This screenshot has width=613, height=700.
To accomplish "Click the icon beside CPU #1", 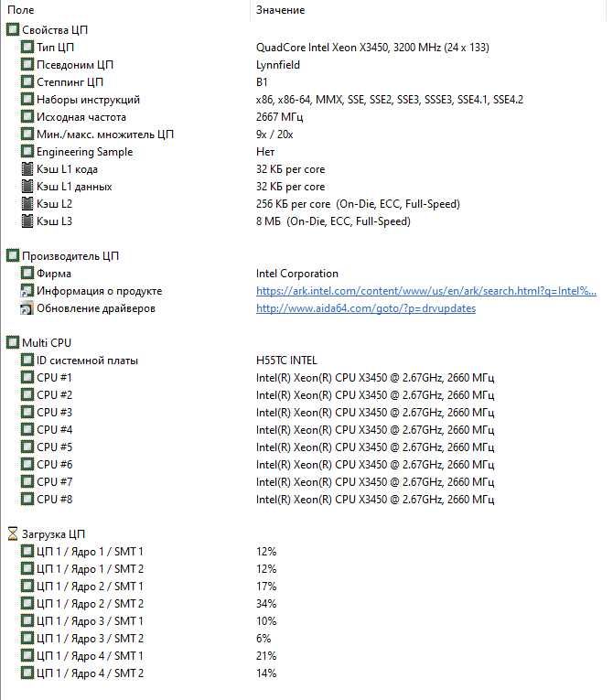I will (x=27, y=378).
